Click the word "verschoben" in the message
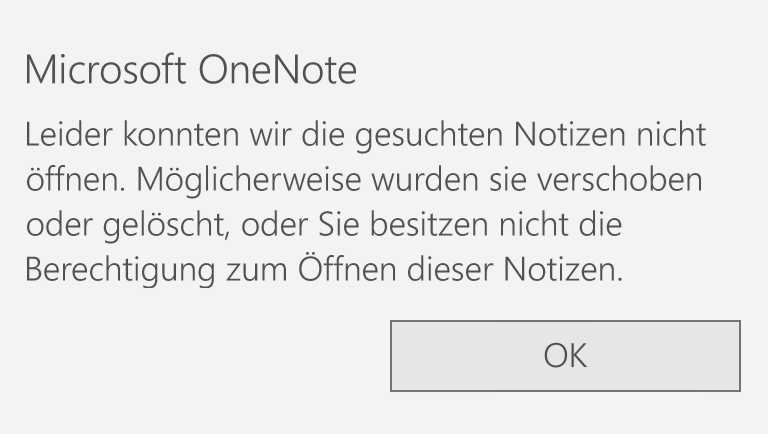Viewport: 768px width, 434px height. point(620,179)
